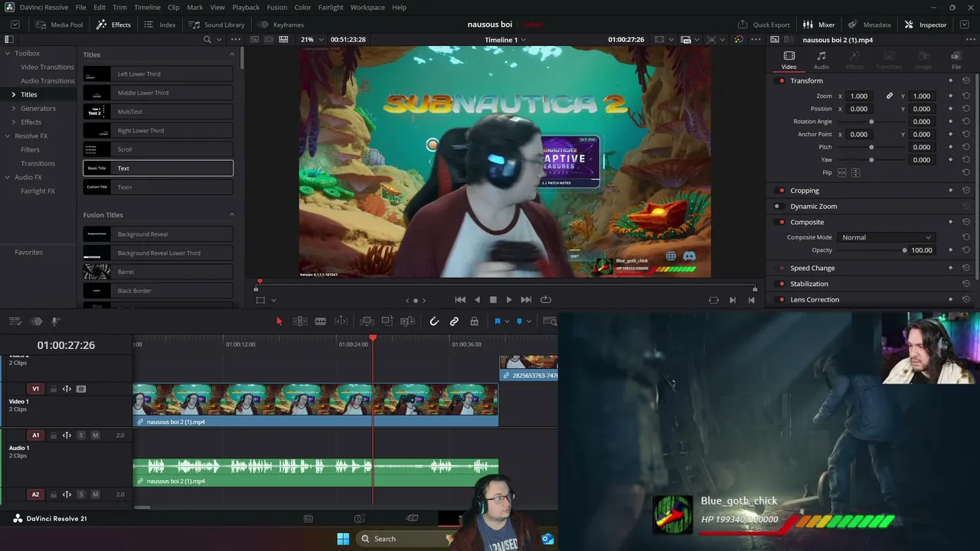This screenshot has width=980, height=551.
Task: Click the Flip Vertical icon
Action: click(856, 173)
